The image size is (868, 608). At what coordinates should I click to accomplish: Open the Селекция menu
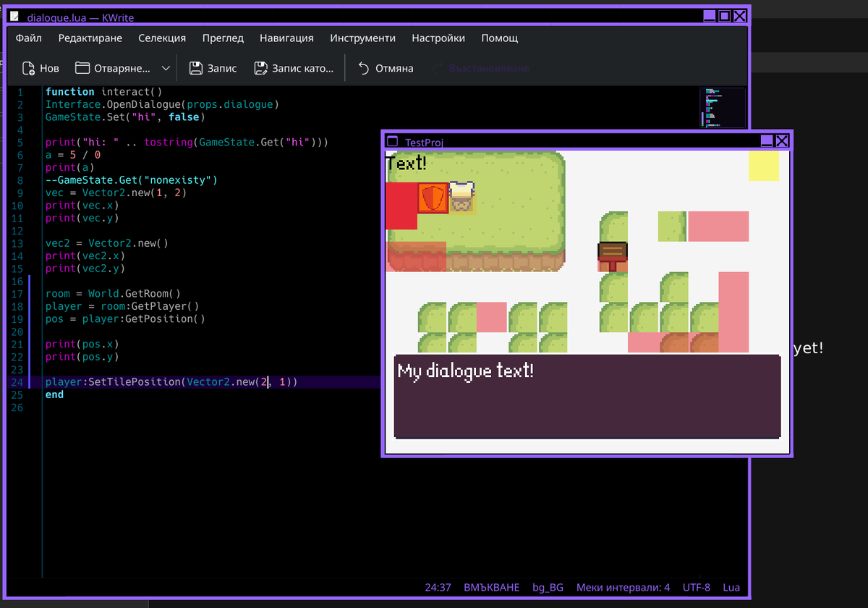click(x=162, y=38)
